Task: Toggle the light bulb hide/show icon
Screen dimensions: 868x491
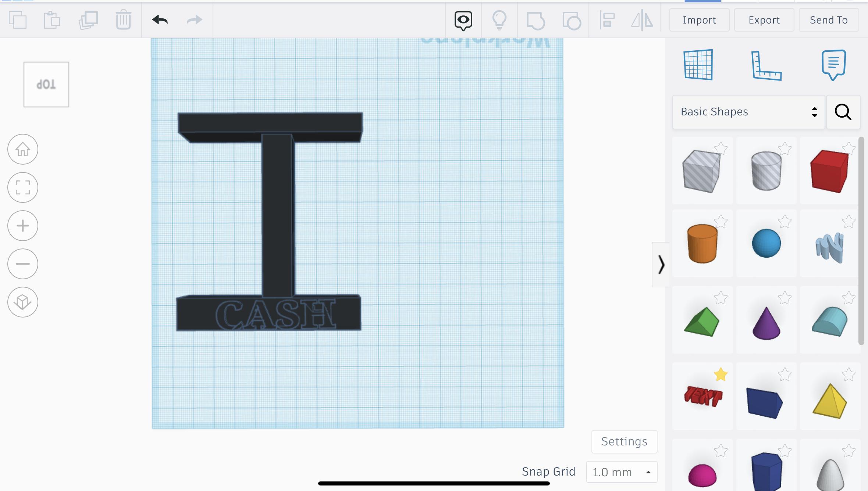Action: click(499, 20)
